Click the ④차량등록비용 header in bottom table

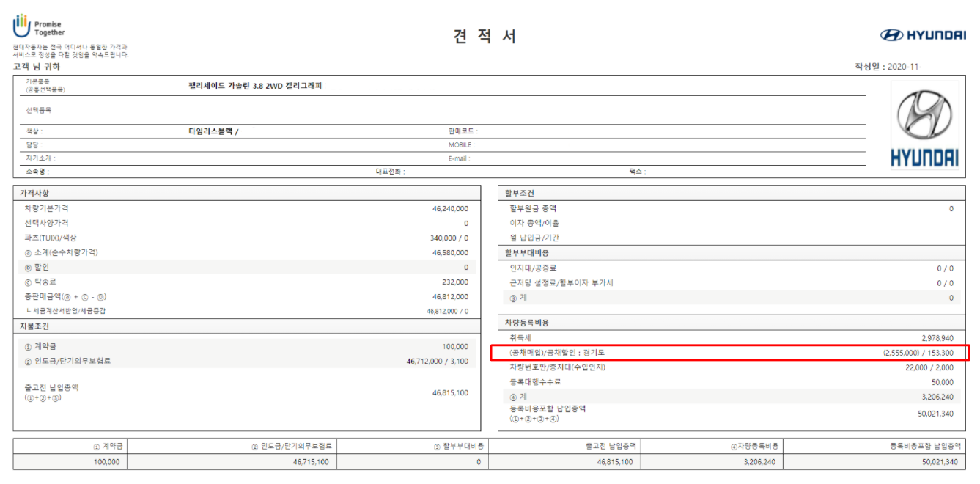pyautogui.click(x=754, y=446)
